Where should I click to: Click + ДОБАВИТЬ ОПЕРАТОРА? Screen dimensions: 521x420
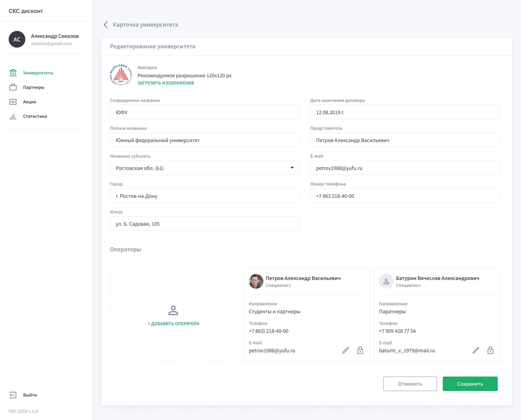(x=173, y=323)
